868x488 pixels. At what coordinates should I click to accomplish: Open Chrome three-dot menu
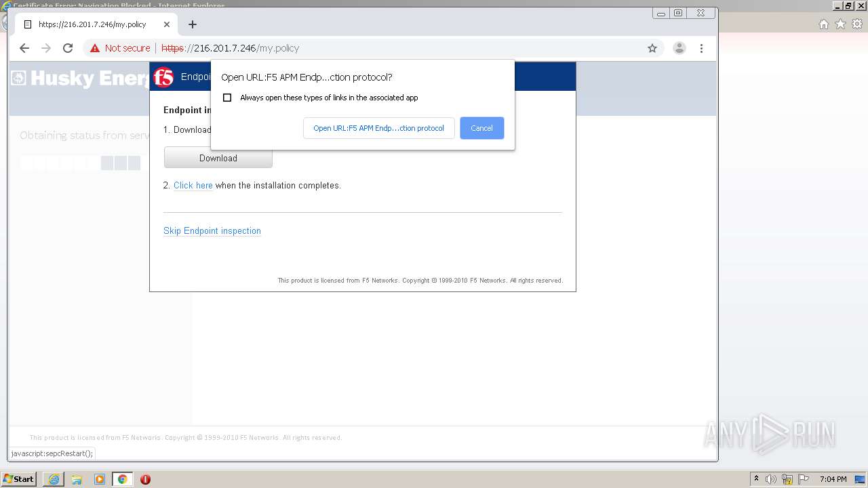tap(701, 48)
